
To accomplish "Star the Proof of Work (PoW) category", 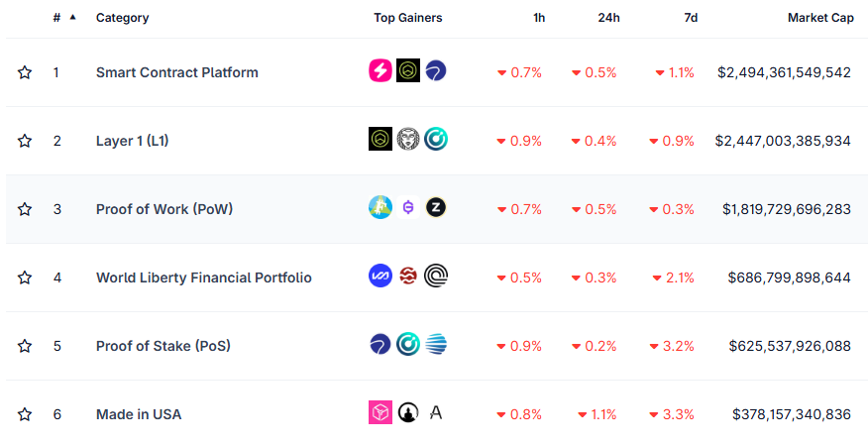I will coord(25,209).
